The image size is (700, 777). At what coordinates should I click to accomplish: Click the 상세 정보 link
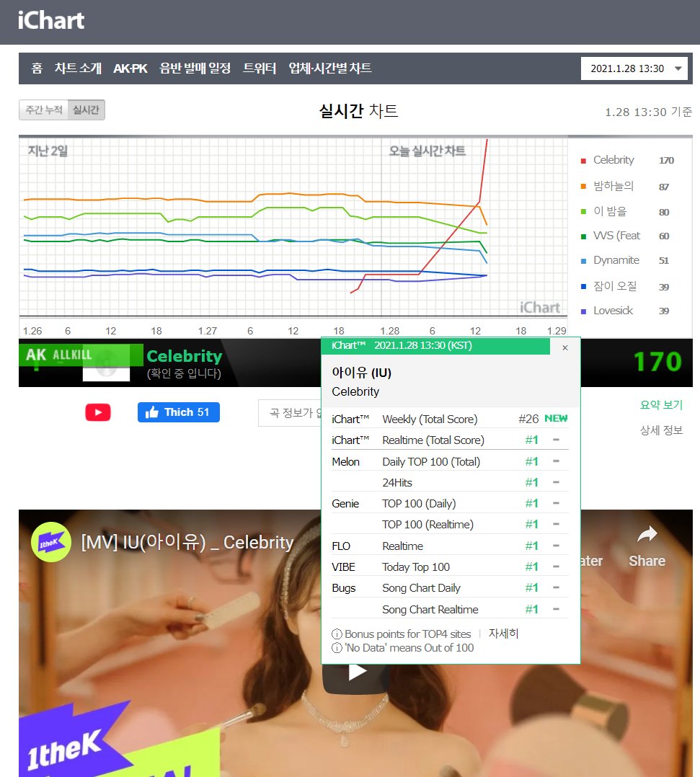coord(661,430)
